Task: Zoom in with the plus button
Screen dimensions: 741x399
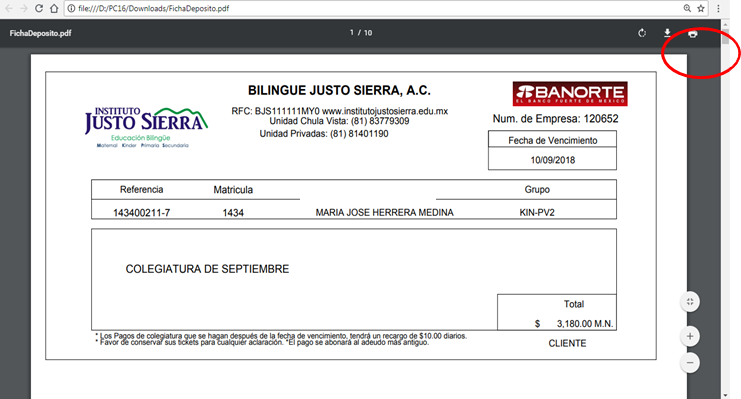Action: pyautogui.click(x=690, y=336)
